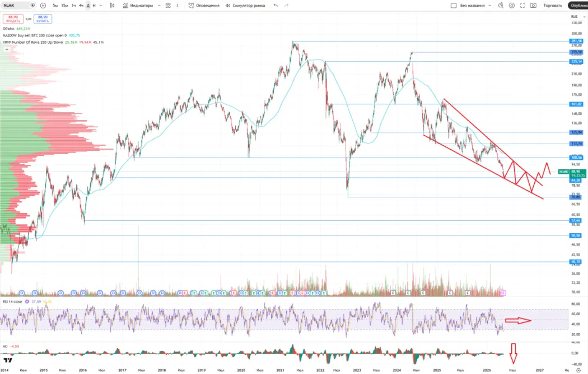Viewport: 588px width, 374px height.
Task: Switch to the 1h timeframe
Action: coord(73,5)
